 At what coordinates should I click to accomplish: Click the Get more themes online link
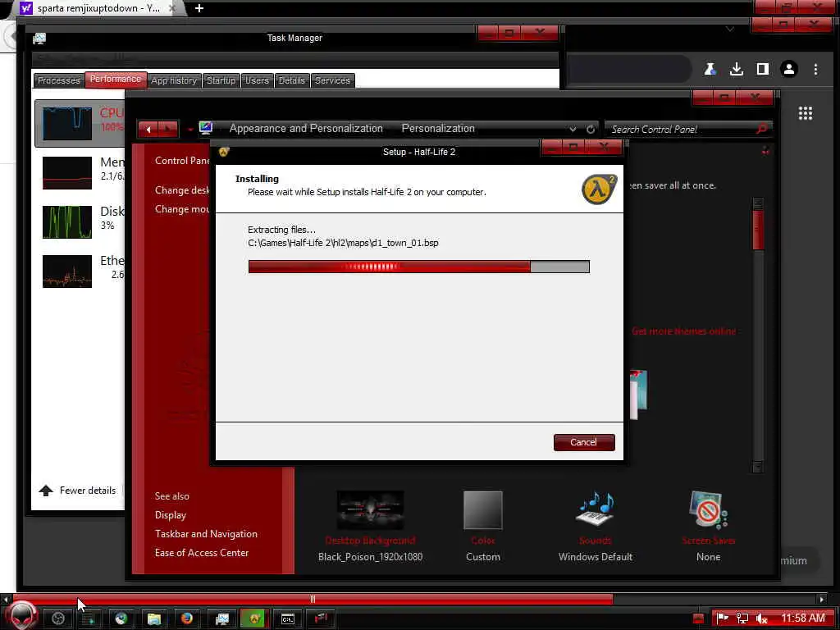683,331
